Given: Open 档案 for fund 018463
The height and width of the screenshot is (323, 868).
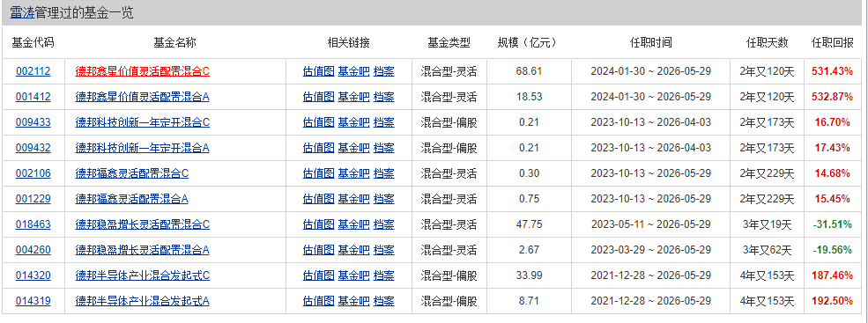Looking at the screenshot, I should coord(383,224).
